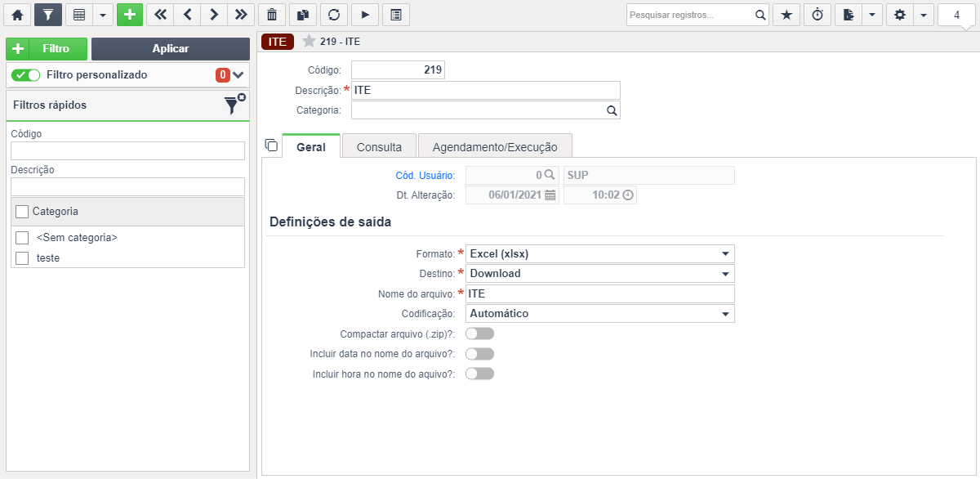Open the Destino dropdown showing Download
The height and width of the screenshot is (479, 980).
599,273
